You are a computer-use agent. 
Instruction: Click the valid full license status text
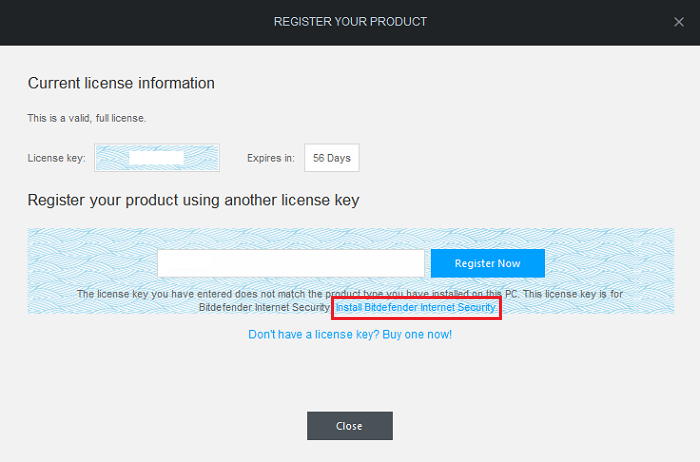point(86,119)
